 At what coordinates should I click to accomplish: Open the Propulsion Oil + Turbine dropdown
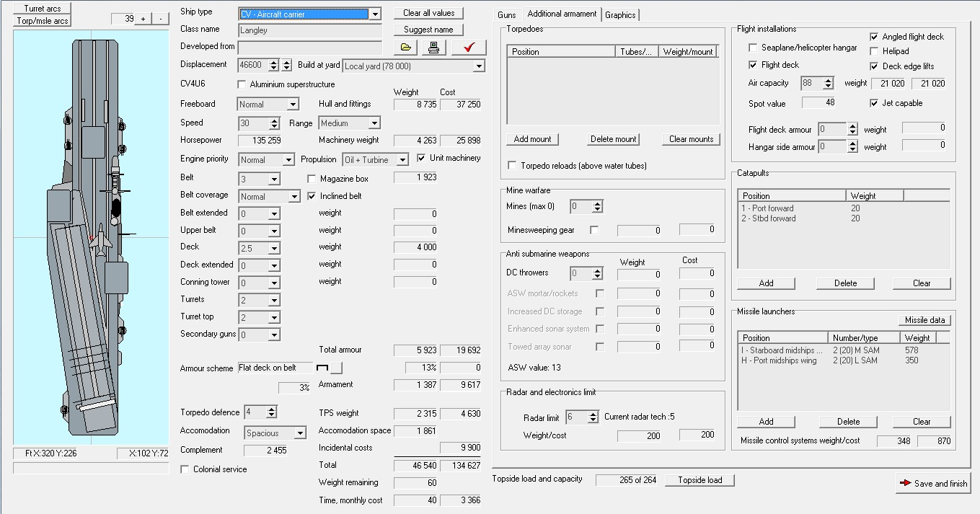pos(402,160)
